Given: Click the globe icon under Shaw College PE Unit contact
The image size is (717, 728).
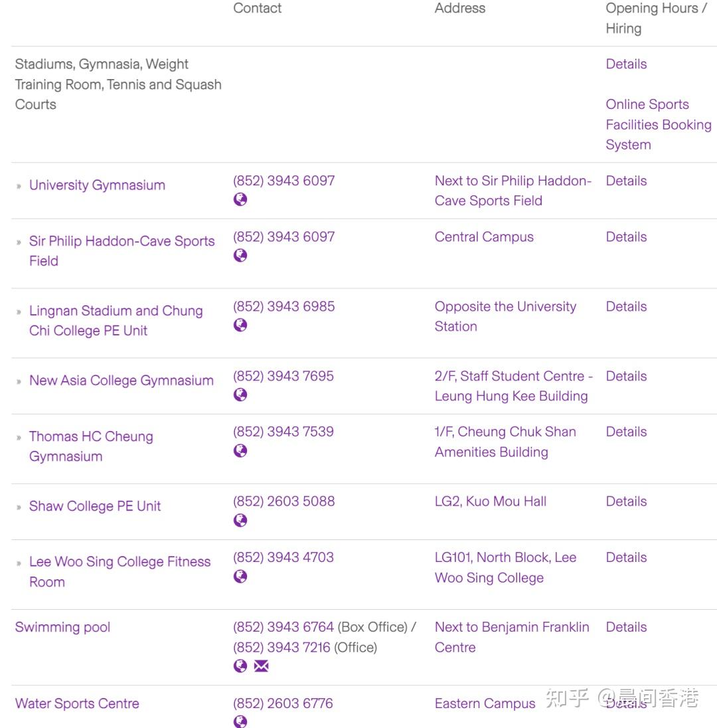Looking at the screenshot, I should [x=240, y=520].
